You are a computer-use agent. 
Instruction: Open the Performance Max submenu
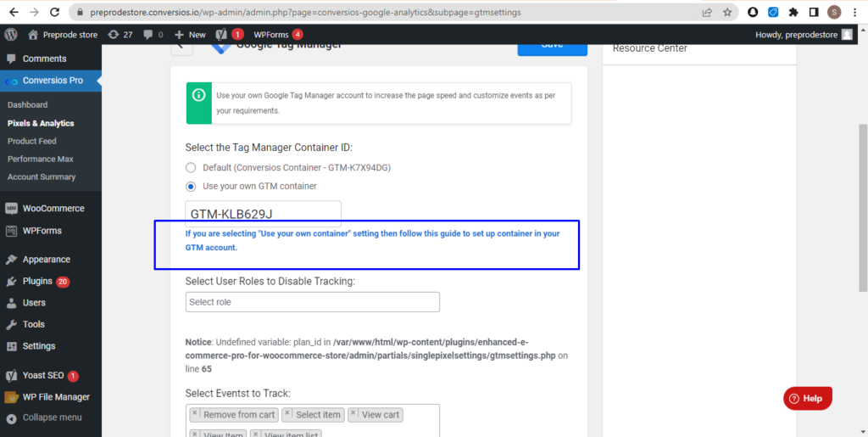41,159
